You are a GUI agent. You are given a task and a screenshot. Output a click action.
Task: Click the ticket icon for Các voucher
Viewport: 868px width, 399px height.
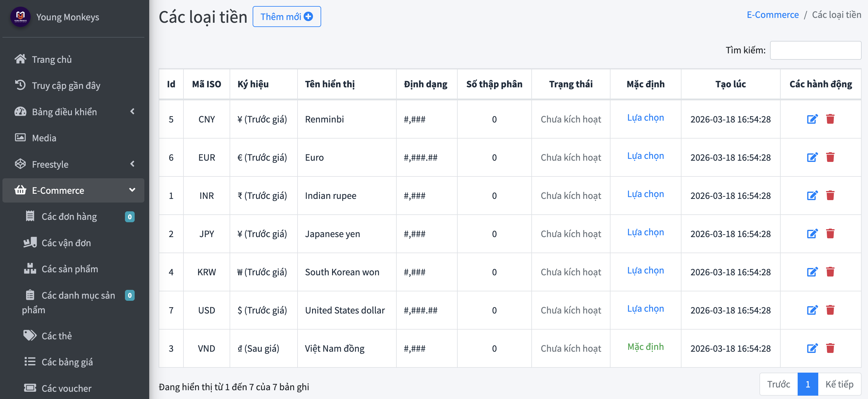tap(30, 388)
